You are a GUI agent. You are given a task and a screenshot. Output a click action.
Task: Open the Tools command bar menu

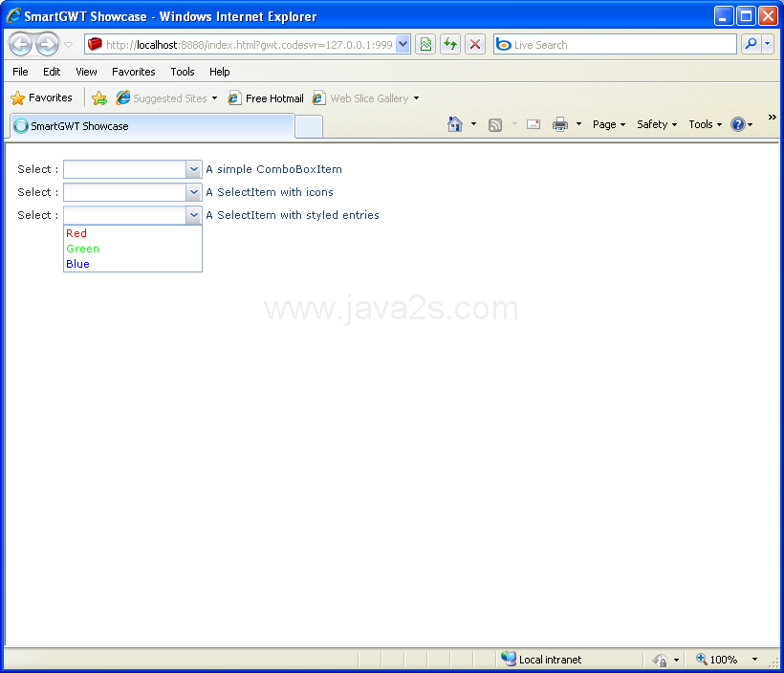[x=705, y=124]
